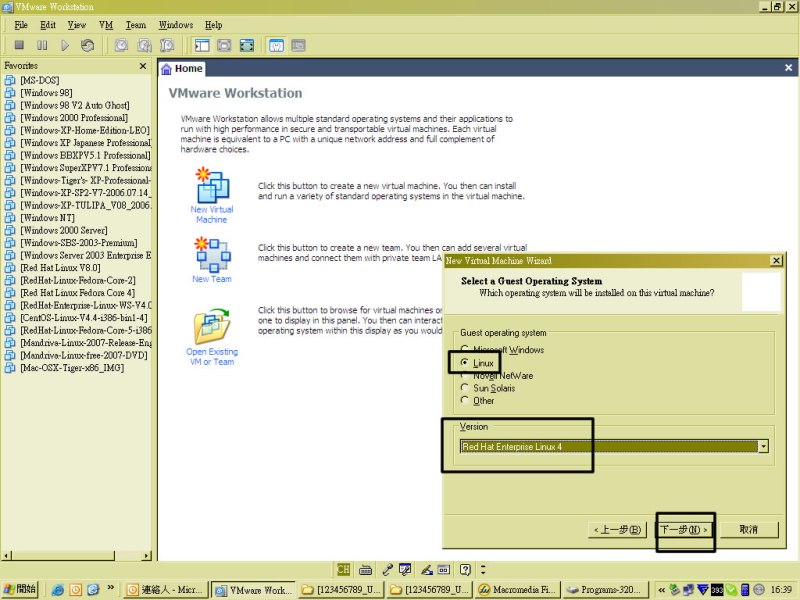The height and width of the screenshot is (600, 800).
Task: Switch to Macromedia taskbar button
Action: (x=517, y=590)
